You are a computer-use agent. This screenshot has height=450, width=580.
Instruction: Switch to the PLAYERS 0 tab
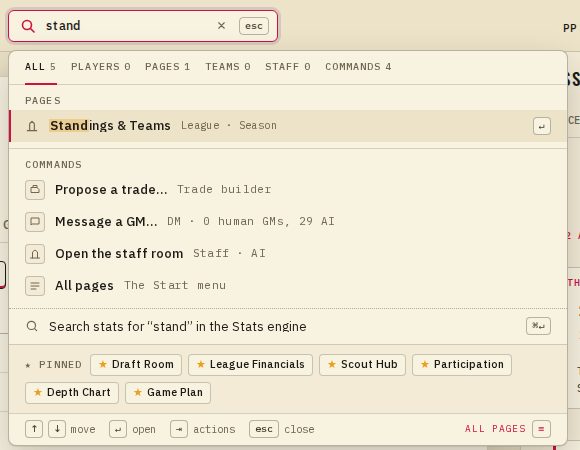click(x=101, y=67)
